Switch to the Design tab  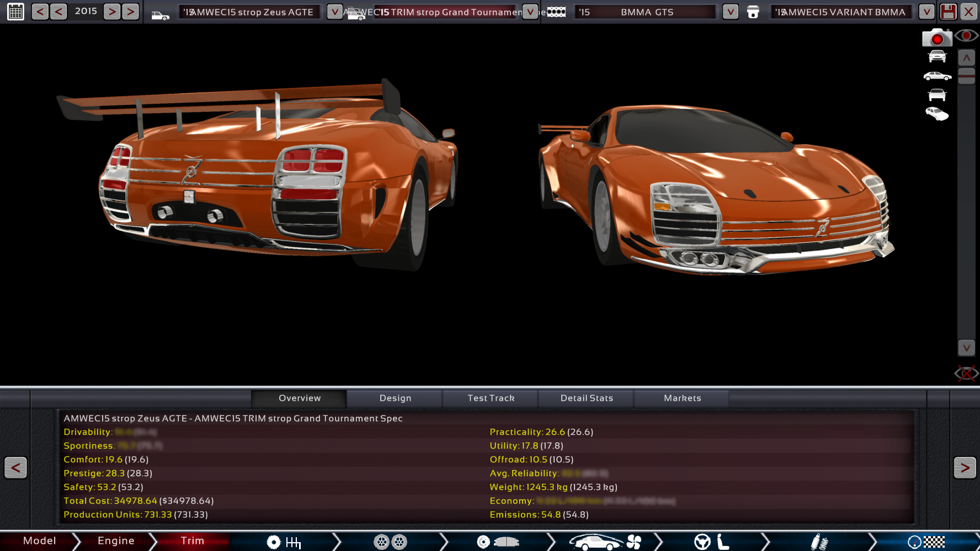395,398
